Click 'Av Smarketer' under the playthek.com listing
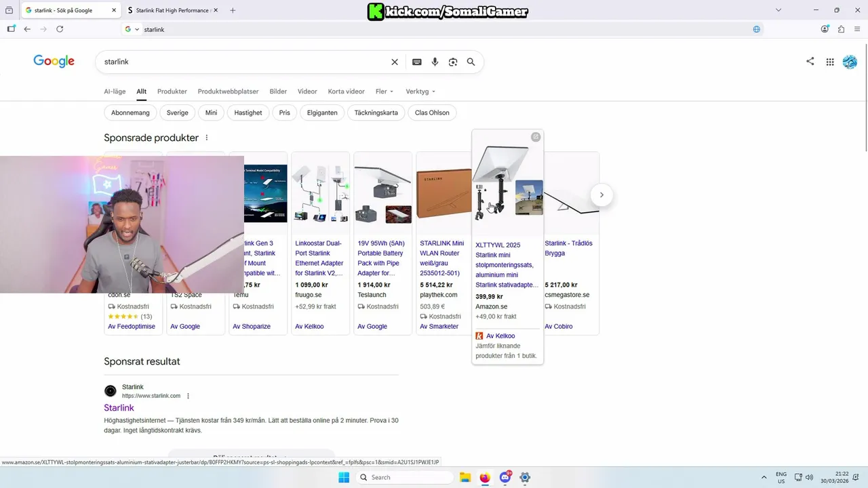 (x=439, y=327)
